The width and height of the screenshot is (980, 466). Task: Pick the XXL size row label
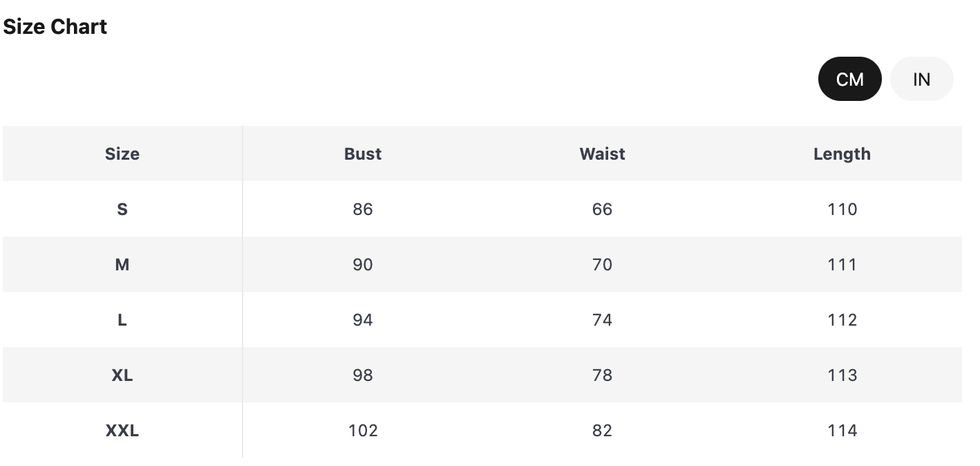tap(122, 430)
